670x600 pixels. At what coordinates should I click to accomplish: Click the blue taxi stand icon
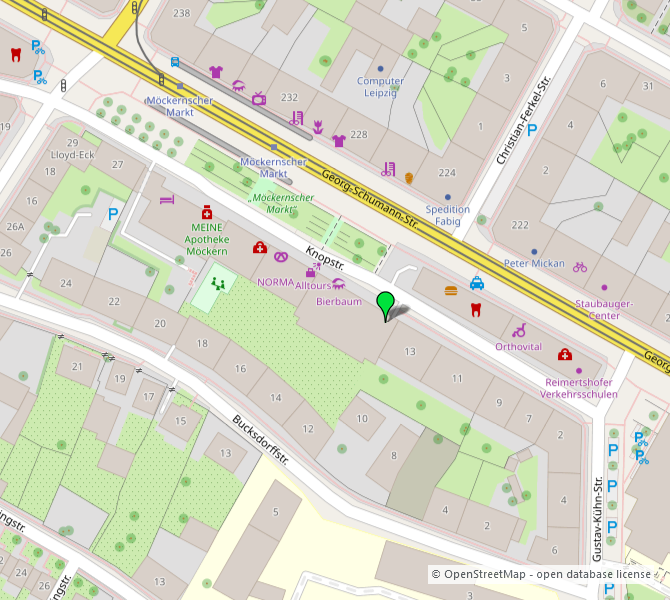pyautogui.click(x=477, y=283)
